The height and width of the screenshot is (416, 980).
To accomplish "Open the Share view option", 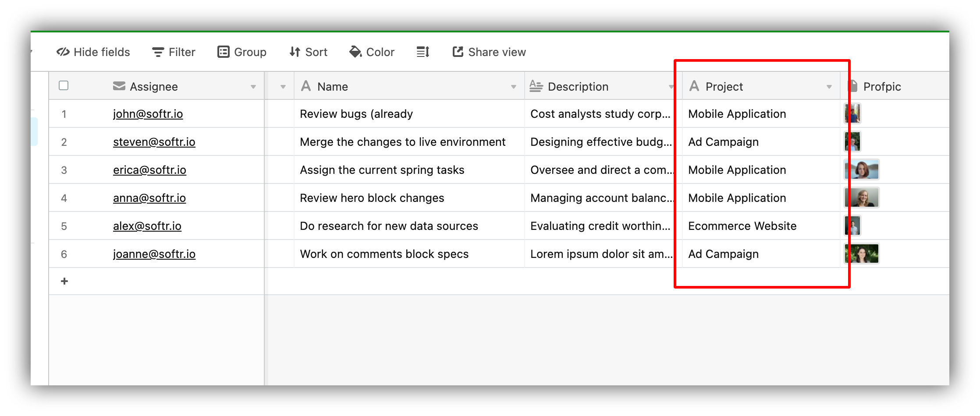I will [488, 52].
